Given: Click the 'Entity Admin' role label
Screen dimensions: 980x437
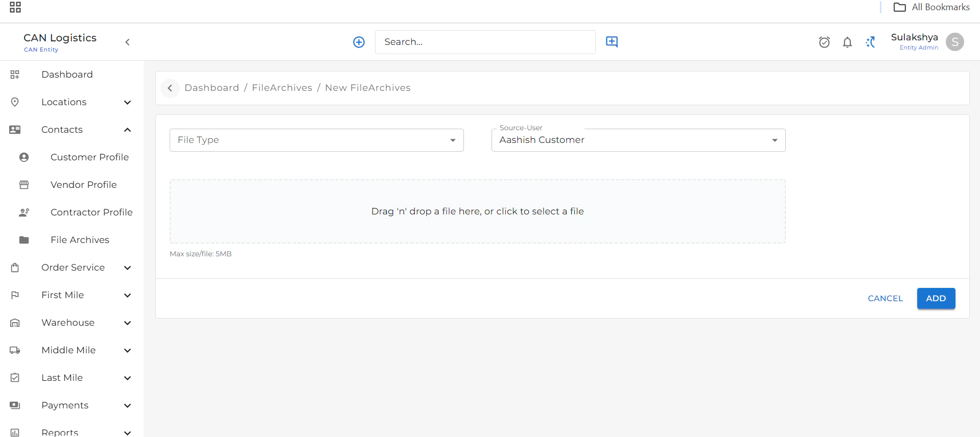Looking at the screenshot, I should coord(919,47).
